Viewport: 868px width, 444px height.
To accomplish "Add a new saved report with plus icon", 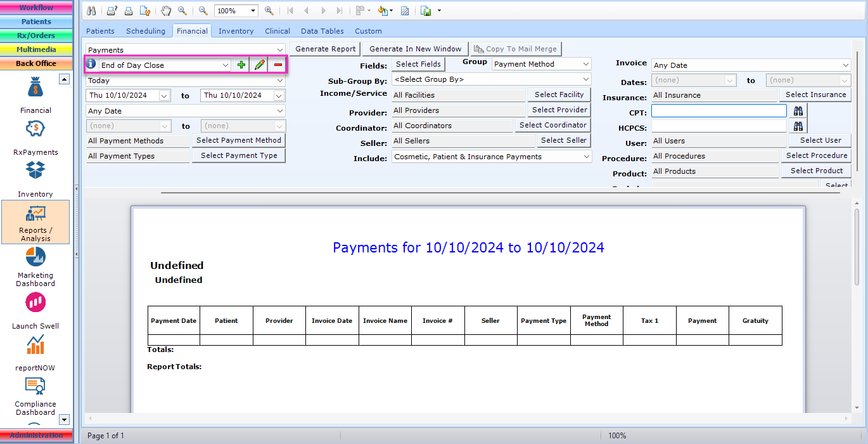I will click(241, 65).
